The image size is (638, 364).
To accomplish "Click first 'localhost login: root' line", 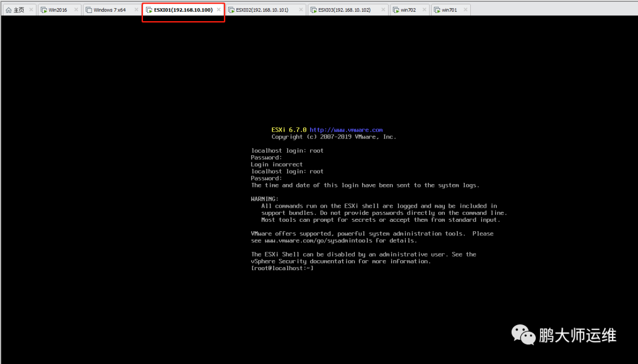I will coord(287,150).
